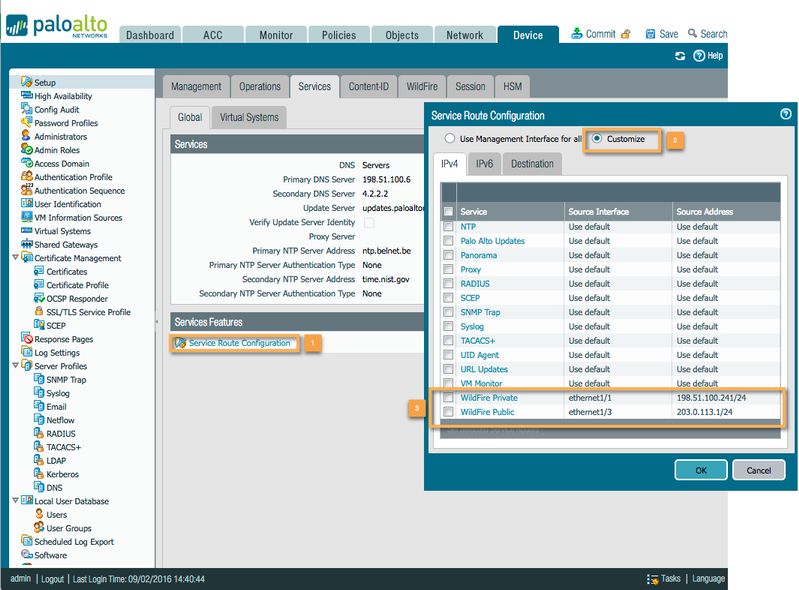Click the Save disk icon
Image resolution: width=799 pixels, height=590 pixels.
point(650,34)
